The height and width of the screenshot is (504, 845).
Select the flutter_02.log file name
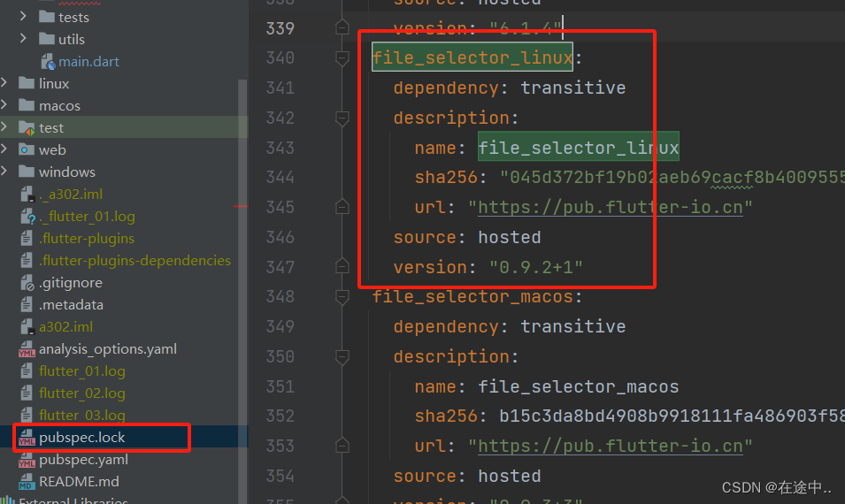pos(82,393)
